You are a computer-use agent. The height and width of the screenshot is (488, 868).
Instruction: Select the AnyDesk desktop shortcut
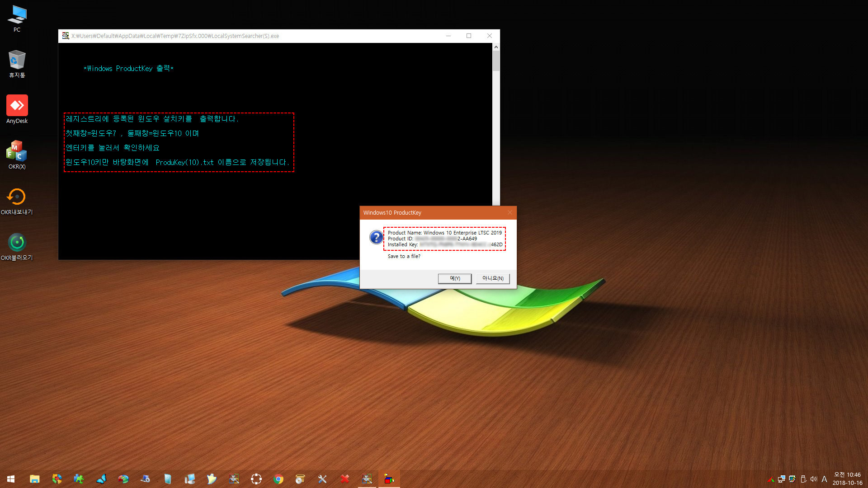point(17,109)
